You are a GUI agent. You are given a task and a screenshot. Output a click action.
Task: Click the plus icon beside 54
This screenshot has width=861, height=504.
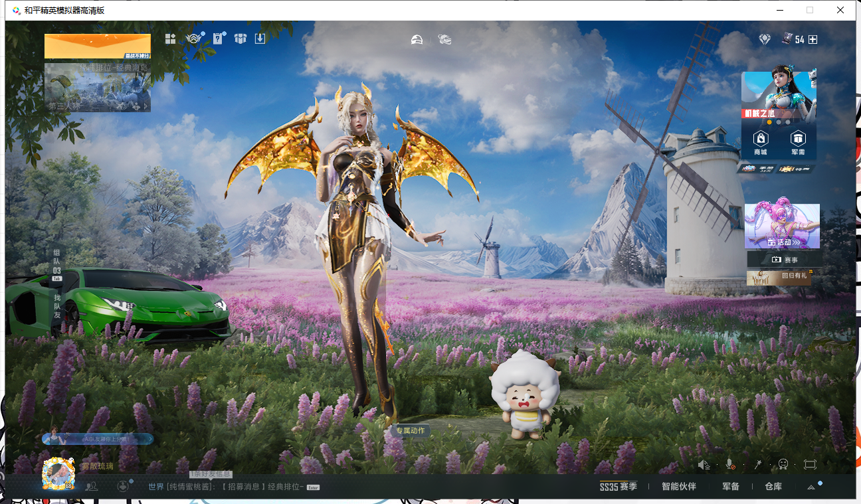click(x=813, y=40)
